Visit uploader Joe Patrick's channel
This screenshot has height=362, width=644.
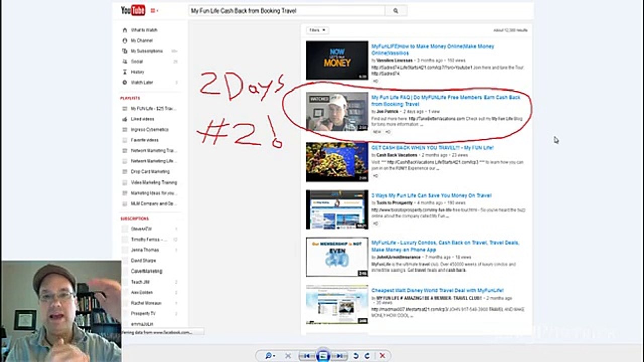pyautogui.click(x=387, y=111)
